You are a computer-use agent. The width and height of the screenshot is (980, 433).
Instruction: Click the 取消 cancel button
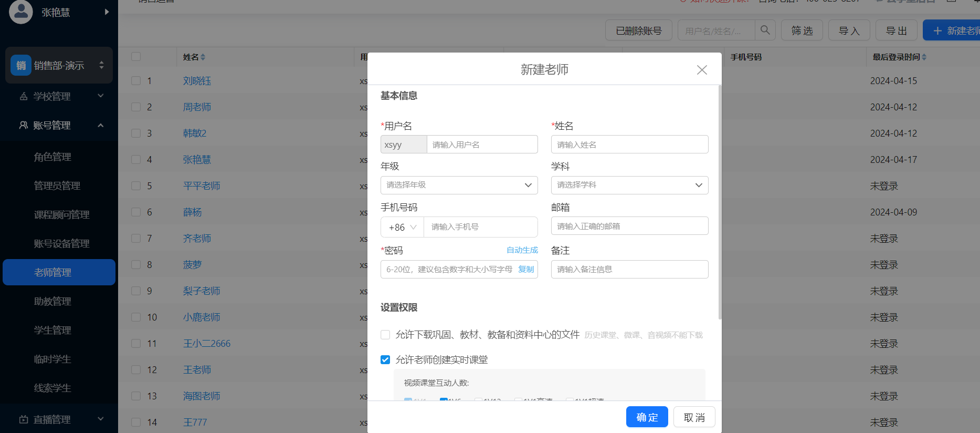694,417
